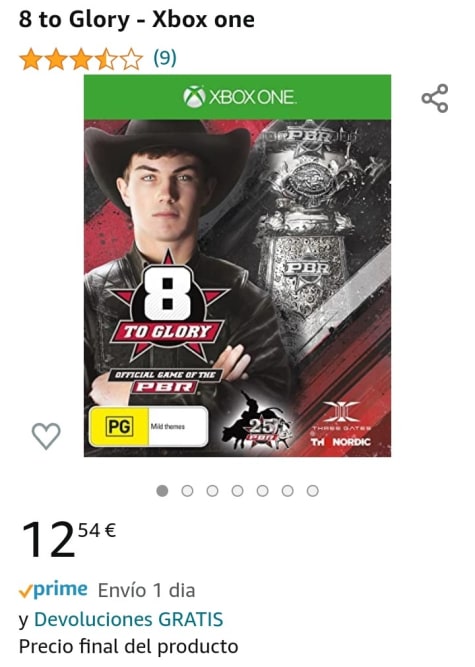475x667 pixels.
Task: Open the 9 customer reviews link
Action: (165, 58)
